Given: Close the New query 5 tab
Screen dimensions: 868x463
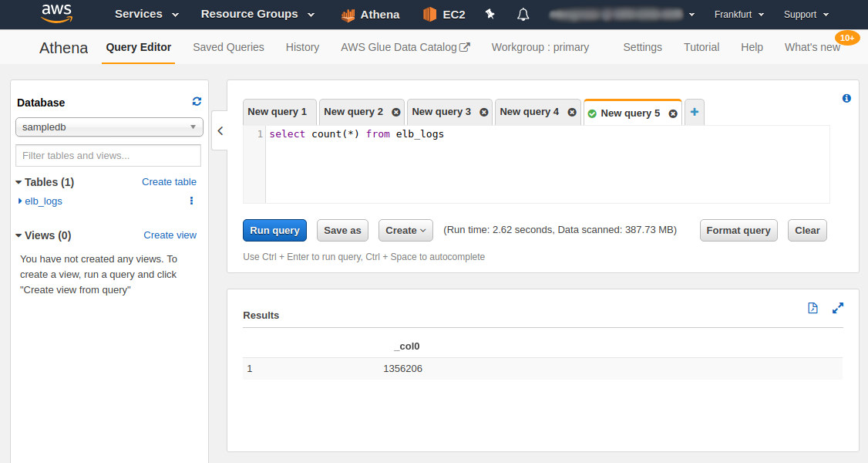Looking at the screenshot, I should [x=673, y=113].
